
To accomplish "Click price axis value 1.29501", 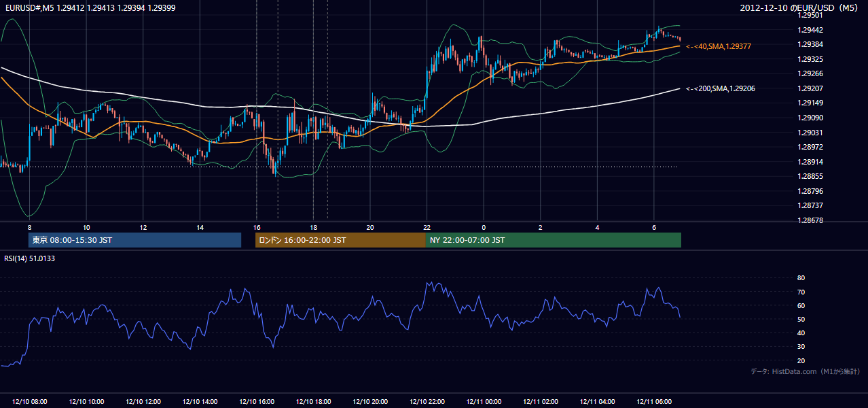I will pos(810,15).
